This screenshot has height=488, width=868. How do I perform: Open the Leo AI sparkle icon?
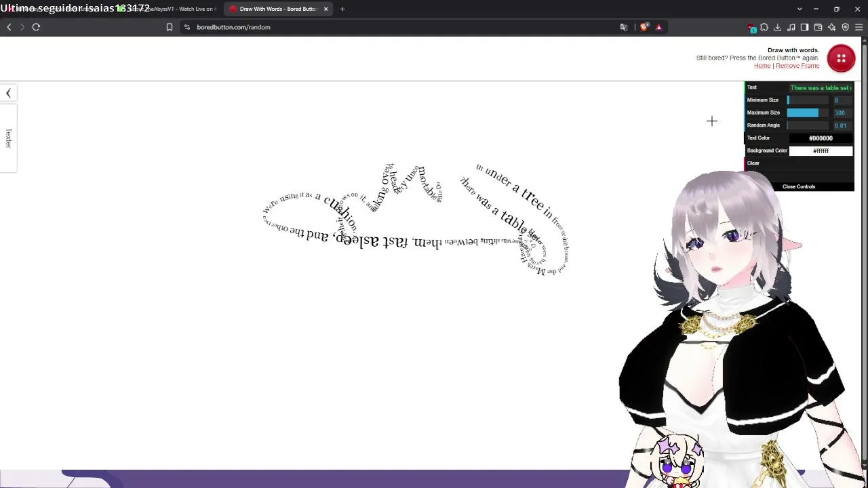tap(832, 27)
